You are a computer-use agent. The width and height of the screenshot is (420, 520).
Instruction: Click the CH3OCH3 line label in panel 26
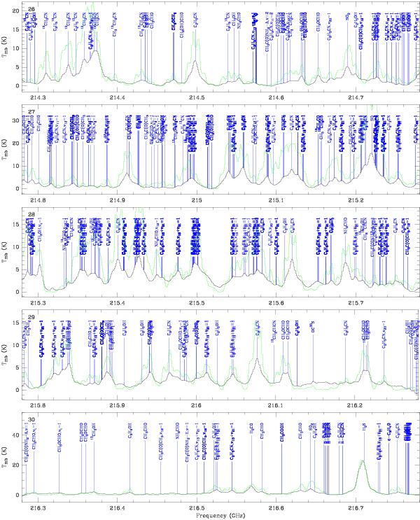click(x=174, y=21)
